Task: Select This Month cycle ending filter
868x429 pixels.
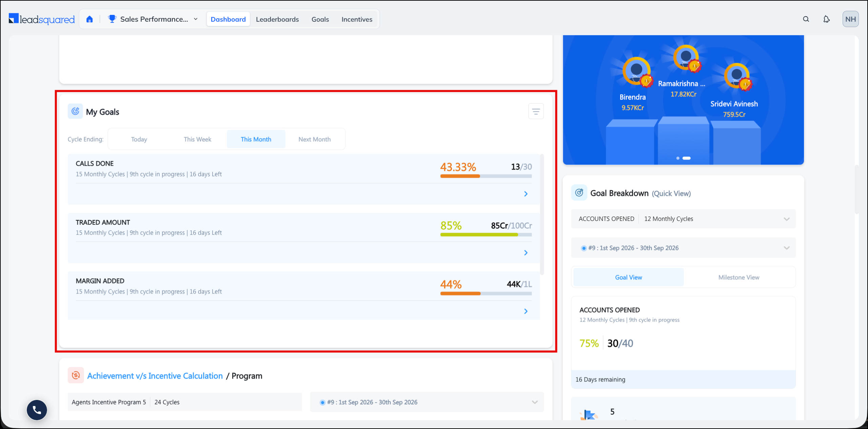Action: [x=256, y=139]
